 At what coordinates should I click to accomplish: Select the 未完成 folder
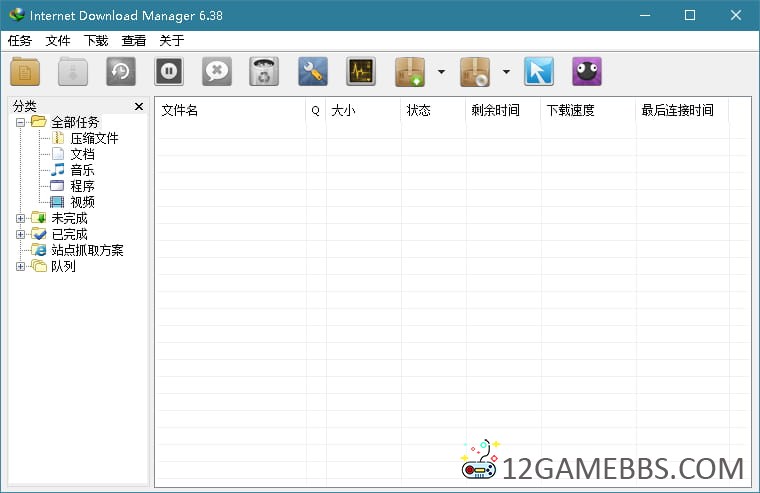pos(69,218)
